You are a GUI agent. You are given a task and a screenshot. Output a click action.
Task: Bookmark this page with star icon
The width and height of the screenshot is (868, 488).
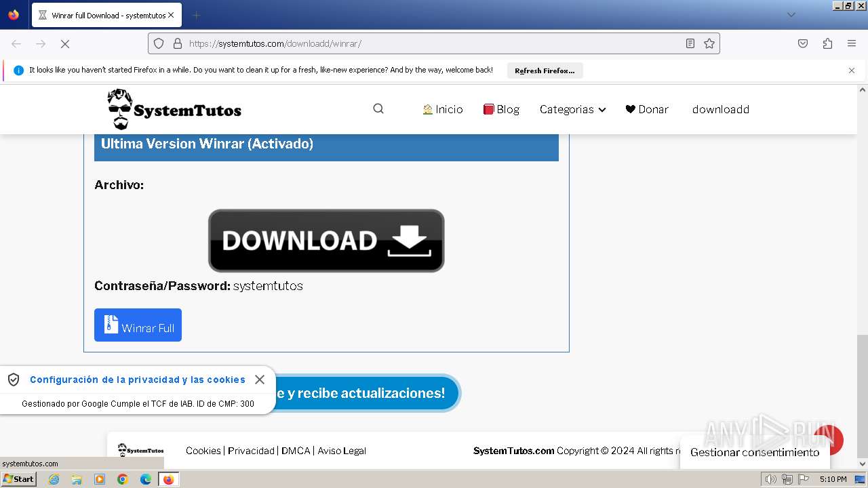pyautogui.click(x=709, y=43)
